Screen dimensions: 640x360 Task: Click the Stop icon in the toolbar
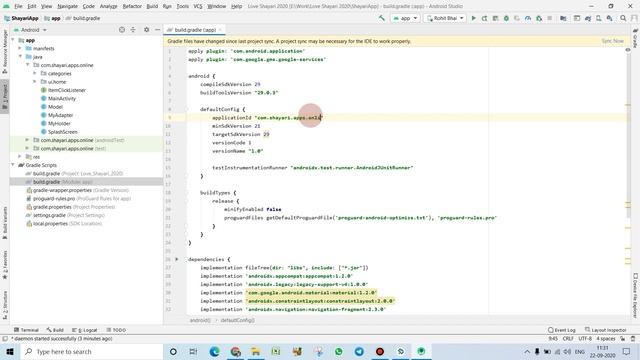click(550, 18)
